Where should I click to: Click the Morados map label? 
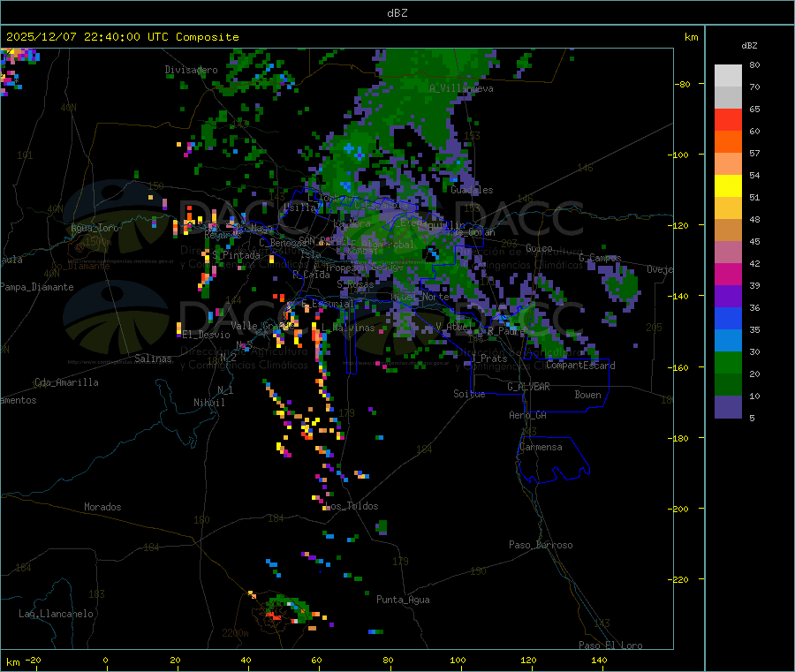102,507
